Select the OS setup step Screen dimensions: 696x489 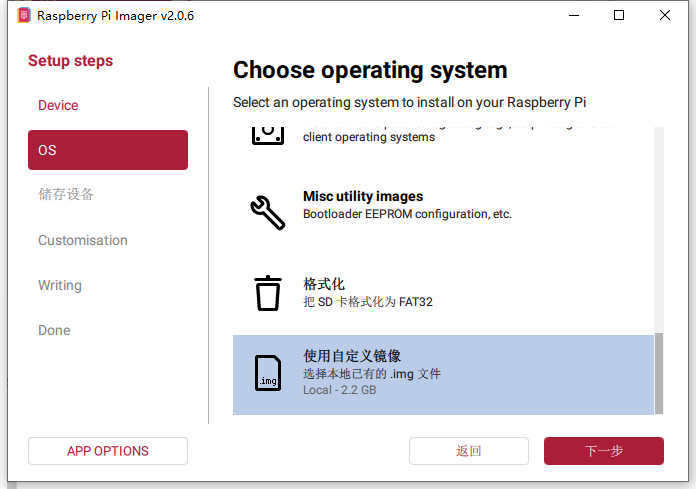point(108,150)
